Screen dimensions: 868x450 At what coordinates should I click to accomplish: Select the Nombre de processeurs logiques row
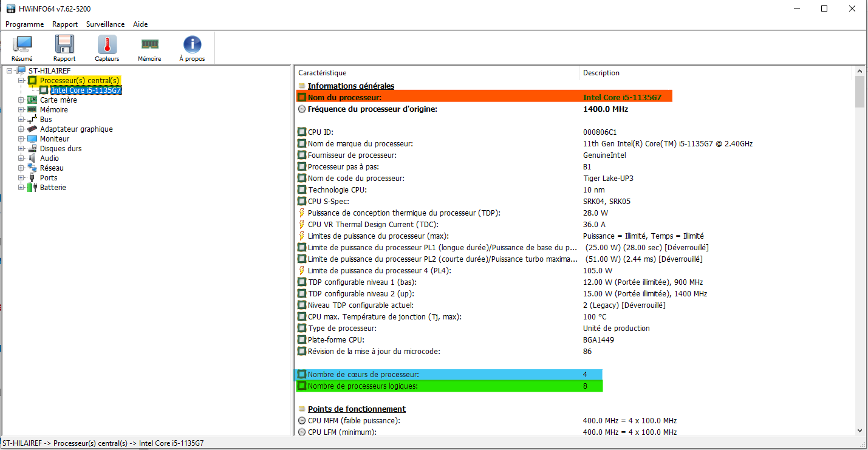click(x=363, y=386)
